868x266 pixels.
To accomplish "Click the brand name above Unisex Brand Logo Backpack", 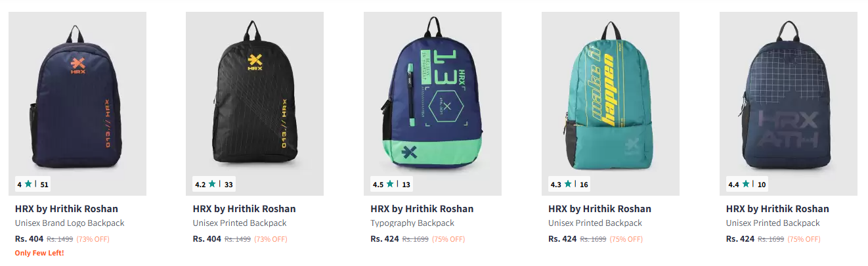I will click(66, 209).
